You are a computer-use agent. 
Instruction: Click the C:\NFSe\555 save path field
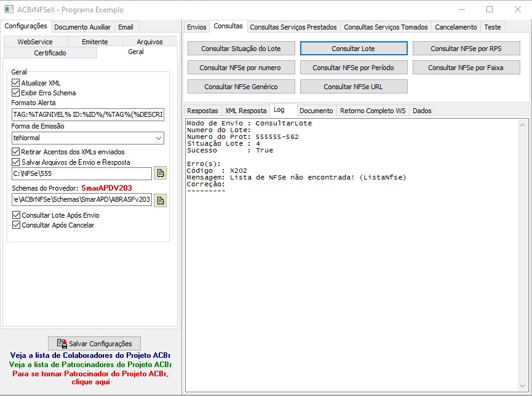pyautogui.click(x=81, y=173)
